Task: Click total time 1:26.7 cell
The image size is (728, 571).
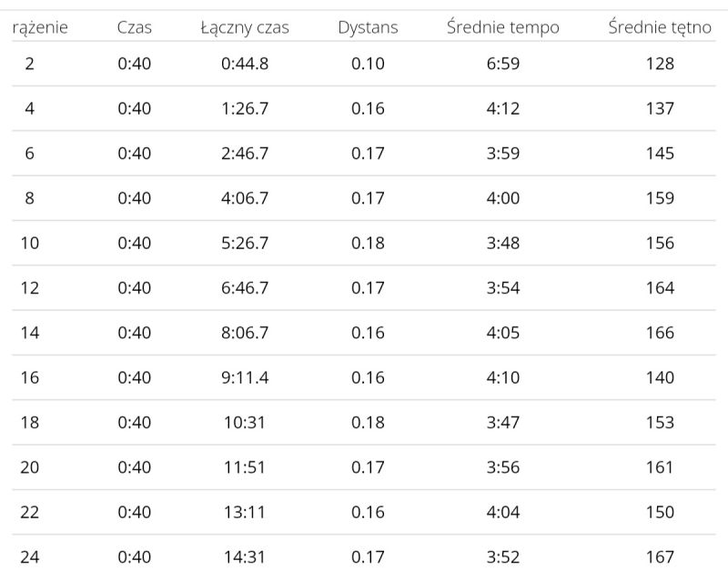Action: pos(245,108)
